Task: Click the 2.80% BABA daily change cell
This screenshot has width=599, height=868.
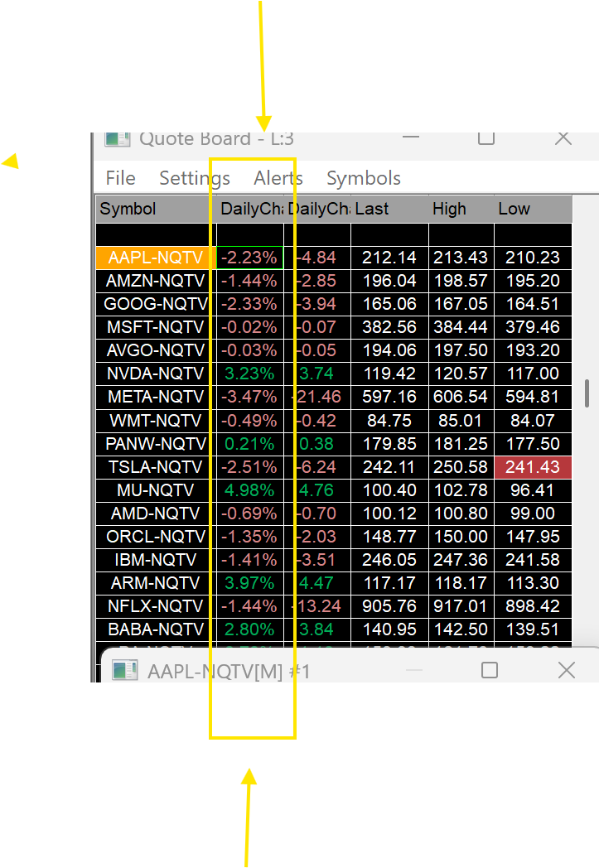Action: pos(249,630)
